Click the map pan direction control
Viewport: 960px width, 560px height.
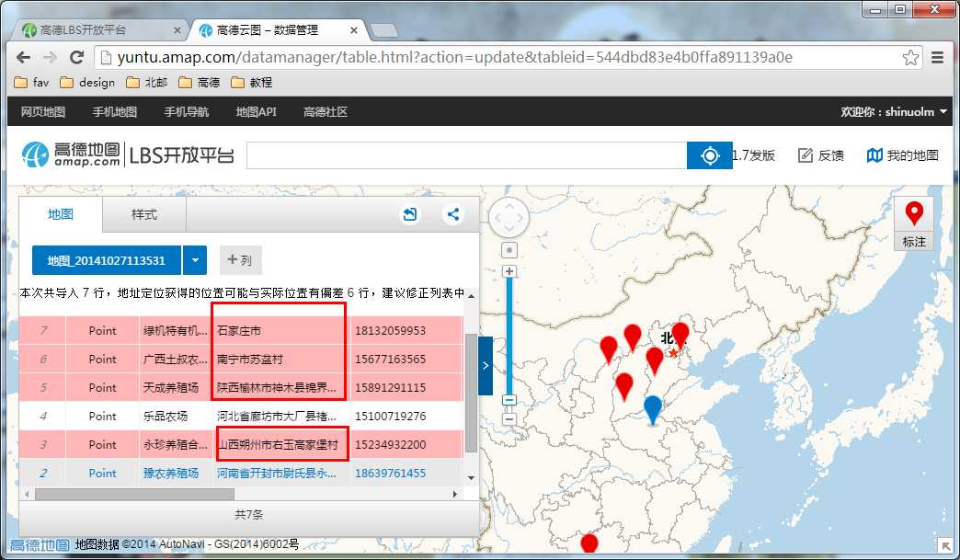click(509, 218)
